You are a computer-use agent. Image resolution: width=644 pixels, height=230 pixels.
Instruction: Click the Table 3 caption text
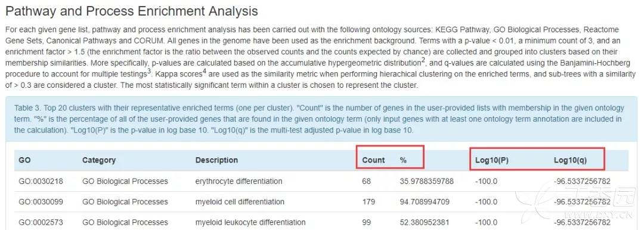click(x=319, y=119)
